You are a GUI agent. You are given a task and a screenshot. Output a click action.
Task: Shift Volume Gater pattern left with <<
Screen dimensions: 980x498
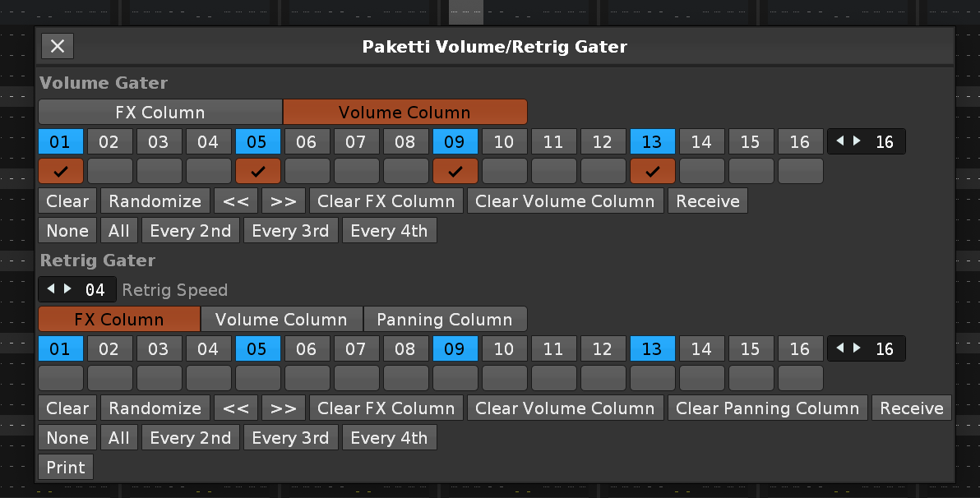236,201
